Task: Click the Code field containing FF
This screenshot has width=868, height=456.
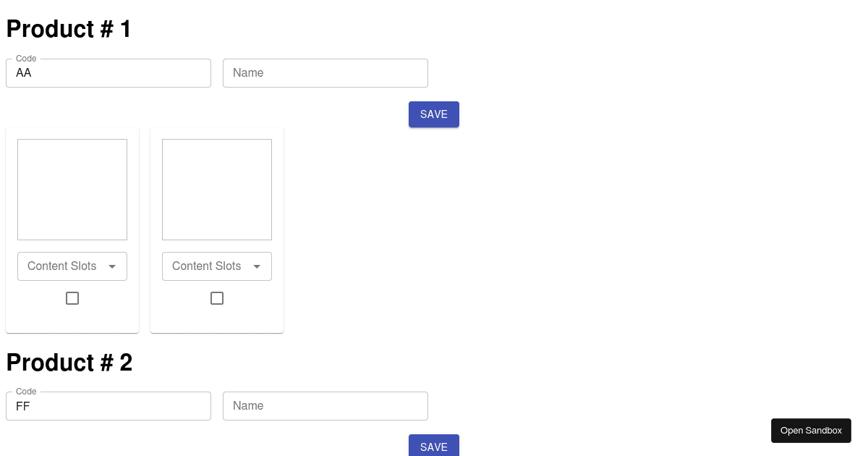Action: coord(109,406)
